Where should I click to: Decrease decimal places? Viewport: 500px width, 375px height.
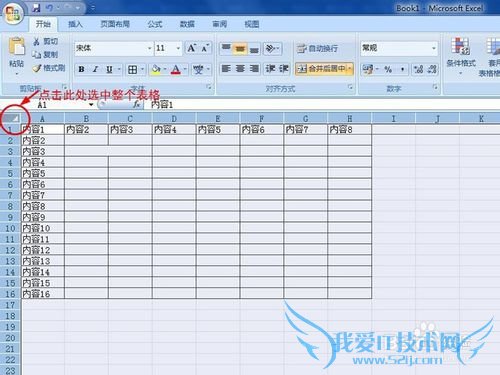pyautogui.click(x=432, y=69)
